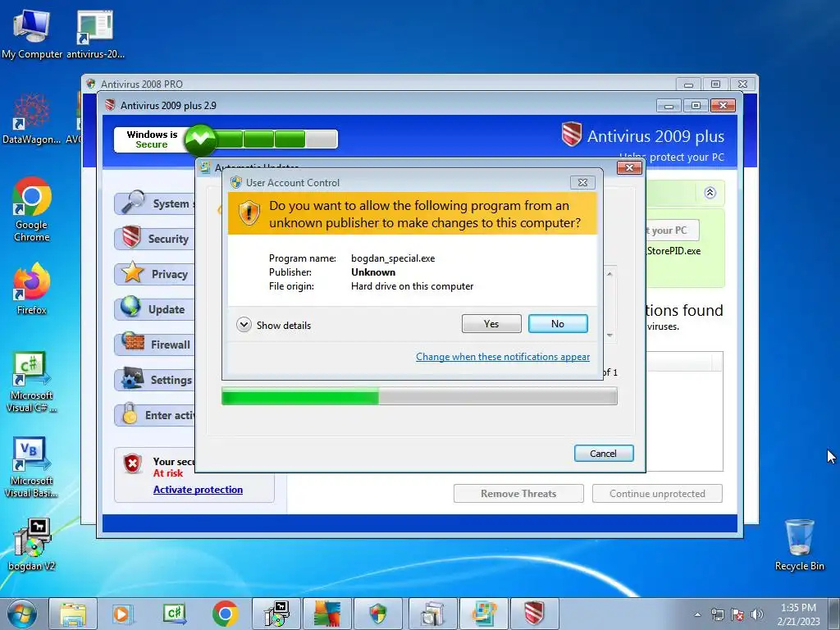
Task: Open Settings section in Antivirus 2009
Action: 155,380
